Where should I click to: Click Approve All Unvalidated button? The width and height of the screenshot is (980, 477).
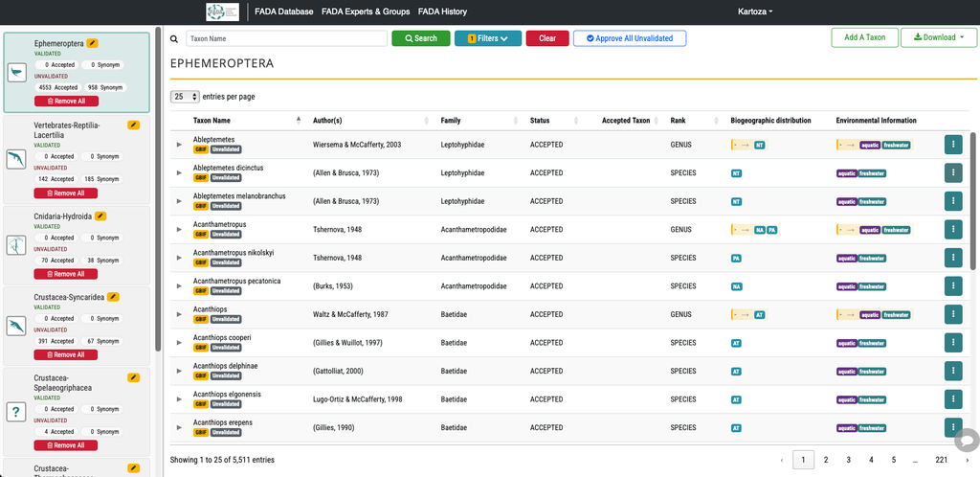click(x=630, y=38)
